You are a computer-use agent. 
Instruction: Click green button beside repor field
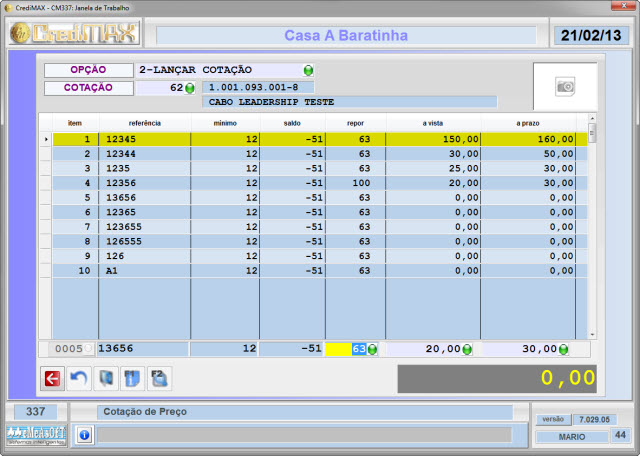(x=372, y=349)
